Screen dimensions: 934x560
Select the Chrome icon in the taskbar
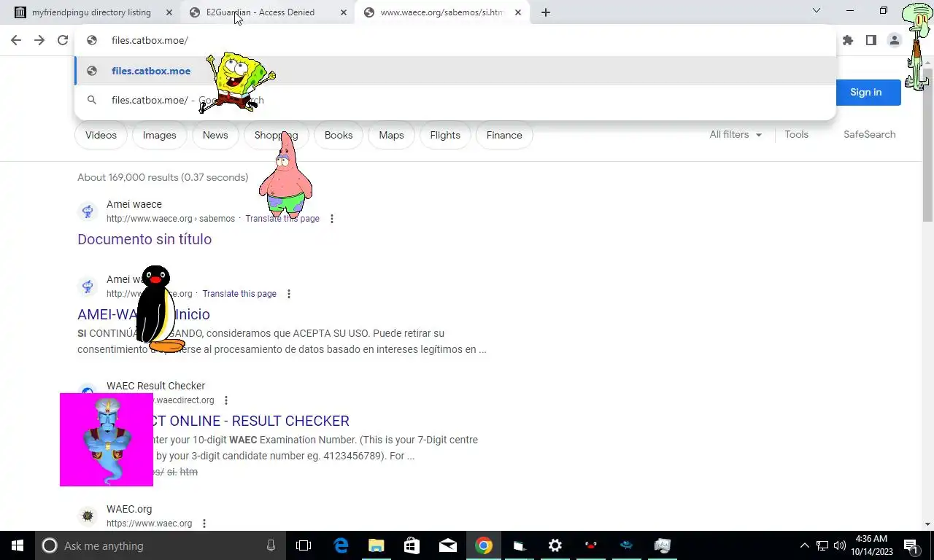(484, 545)
